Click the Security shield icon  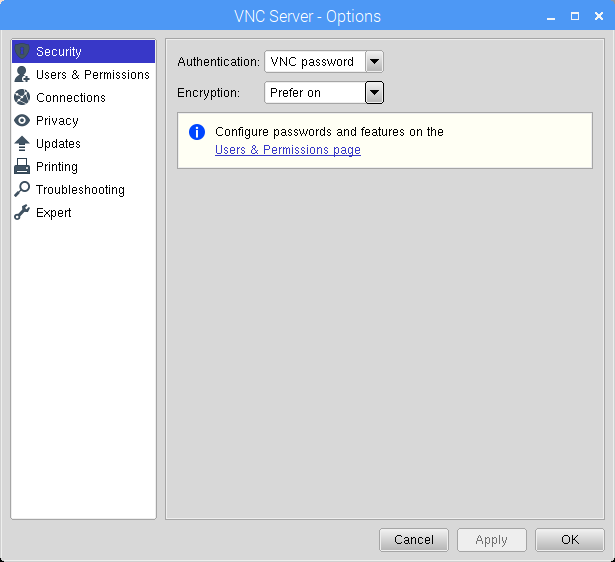22,51
